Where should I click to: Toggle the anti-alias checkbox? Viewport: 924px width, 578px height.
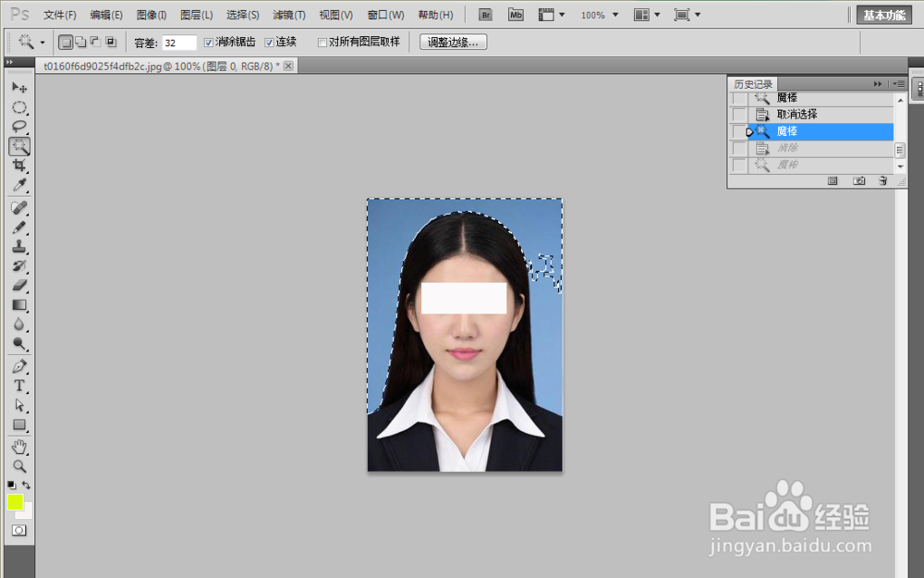pyautogui.click(x=208, y=43)
